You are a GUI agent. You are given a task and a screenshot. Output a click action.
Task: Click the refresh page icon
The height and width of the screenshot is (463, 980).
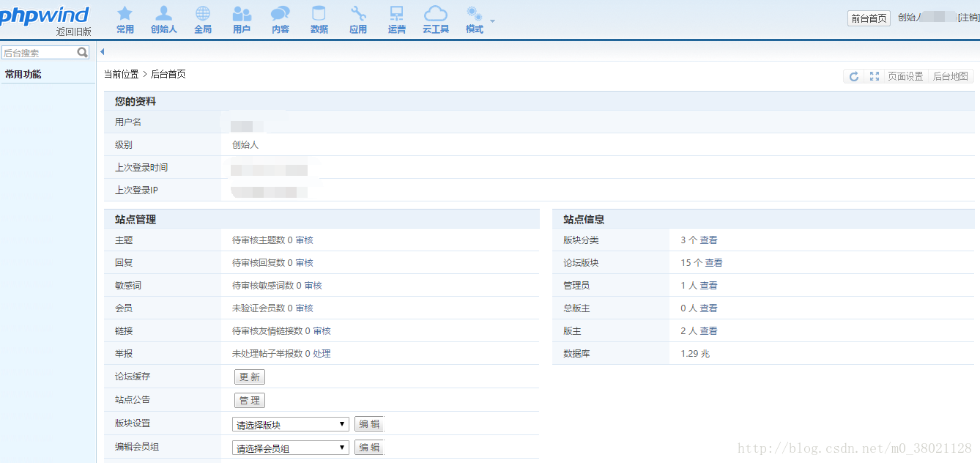(853, 76)
